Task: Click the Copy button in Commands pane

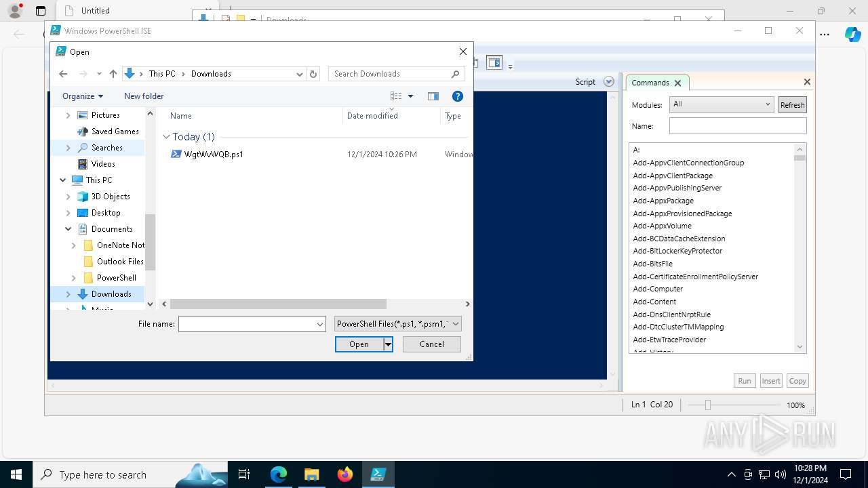Action: (797, 381)
